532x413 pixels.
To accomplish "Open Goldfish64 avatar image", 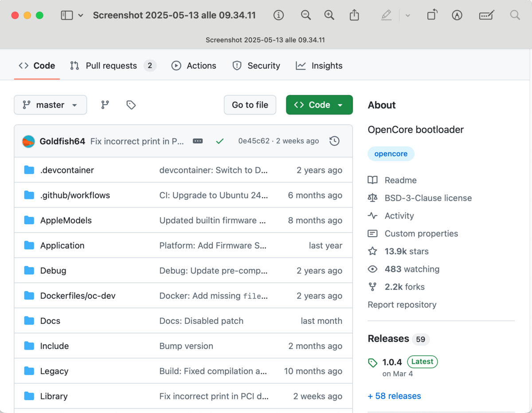I will [28, 141].
